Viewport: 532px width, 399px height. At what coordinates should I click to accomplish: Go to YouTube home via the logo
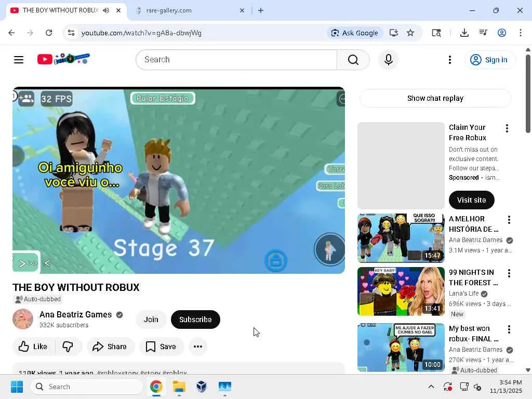point(63,59)
